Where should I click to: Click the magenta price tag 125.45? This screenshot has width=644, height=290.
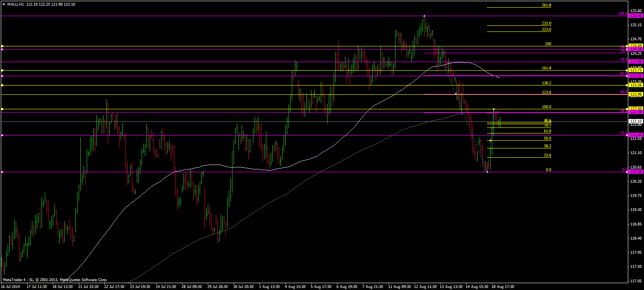[636, 16]
